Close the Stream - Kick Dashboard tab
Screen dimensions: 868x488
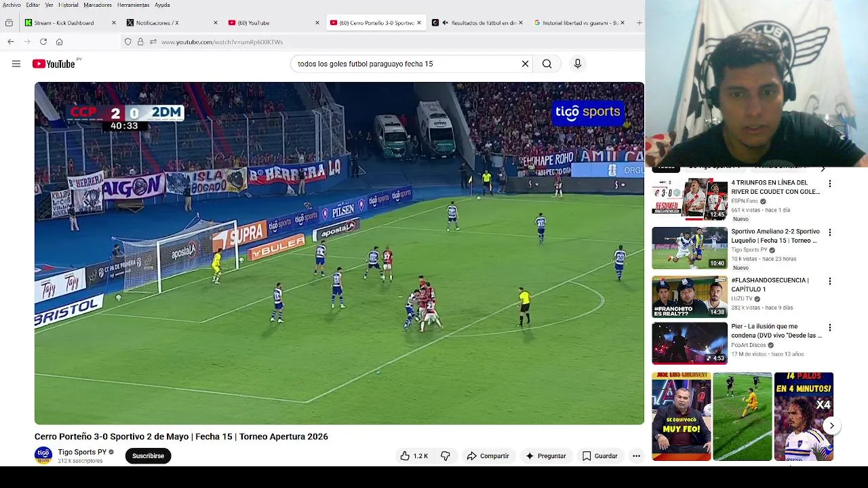114,23
